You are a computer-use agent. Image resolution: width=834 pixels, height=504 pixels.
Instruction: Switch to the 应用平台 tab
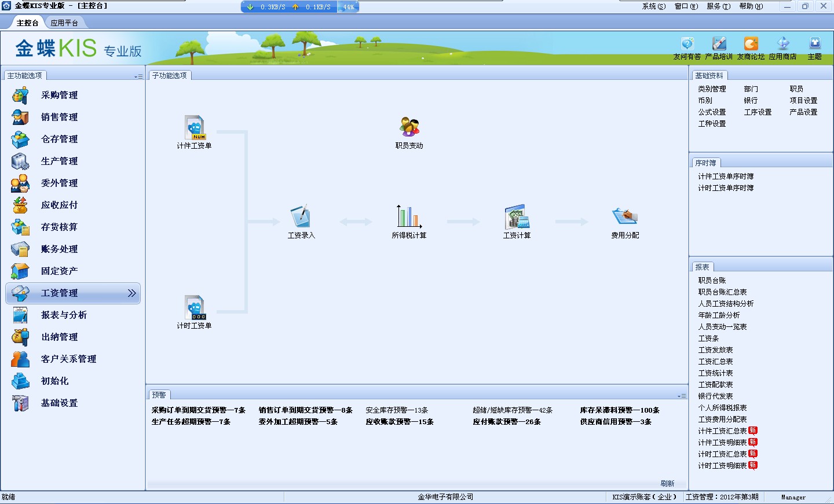coord(64,23)
